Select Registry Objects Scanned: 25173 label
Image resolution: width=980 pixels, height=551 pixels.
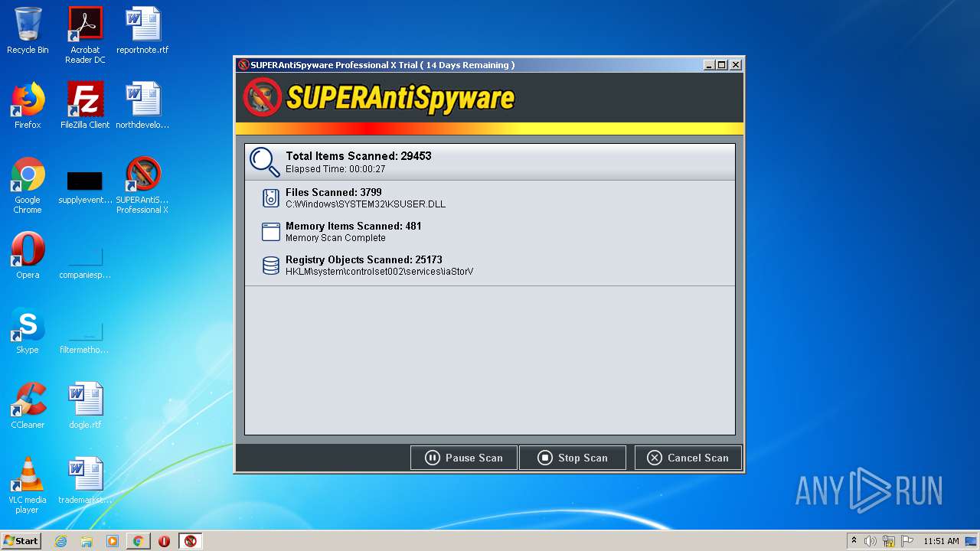point(364,259)
